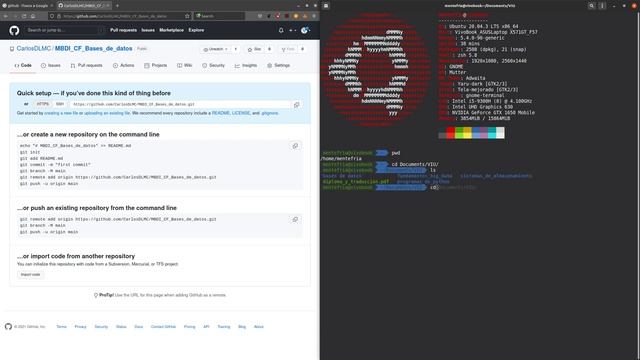Open GitHub notifications bell
This screenshot has height=360, width=640.
click(x=281, y=30)
